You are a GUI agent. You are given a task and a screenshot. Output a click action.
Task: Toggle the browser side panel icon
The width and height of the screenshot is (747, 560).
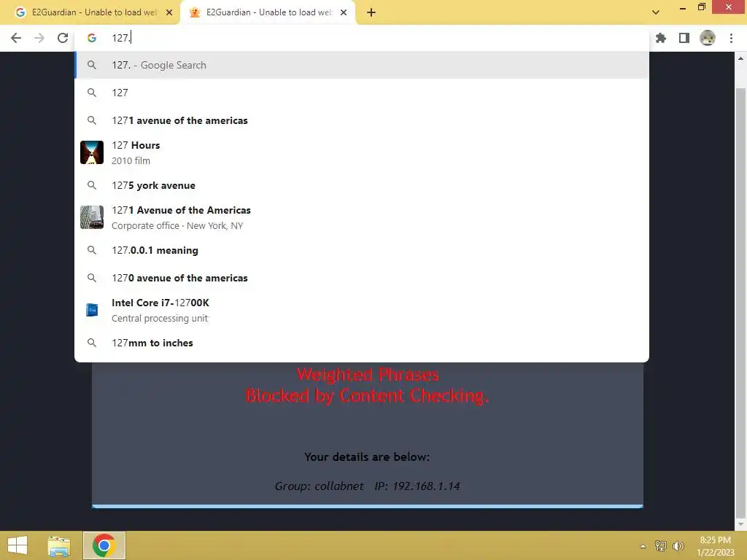684,38
